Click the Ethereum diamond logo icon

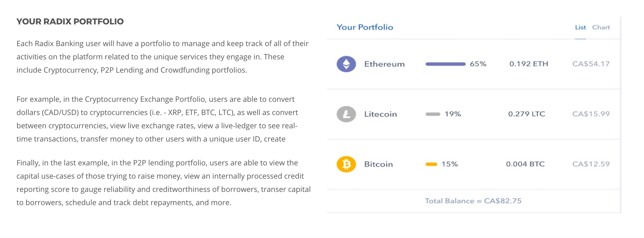[346, 64]
